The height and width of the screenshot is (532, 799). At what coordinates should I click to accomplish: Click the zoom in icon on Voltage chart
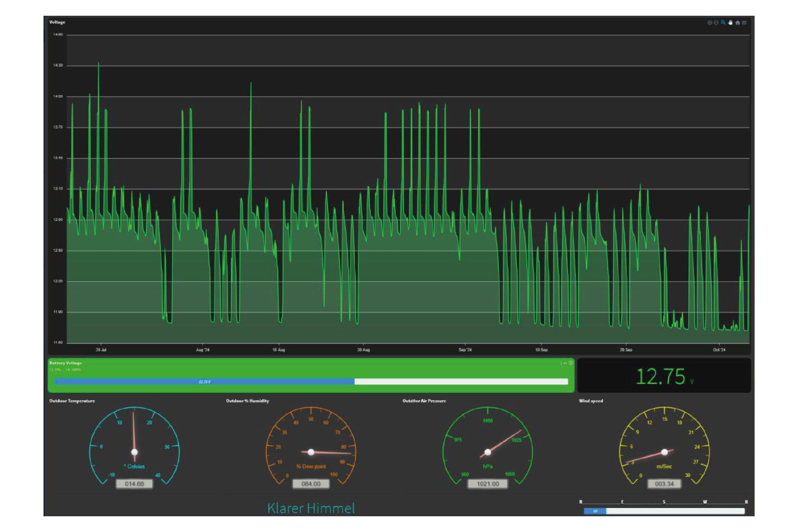tap(709, 23)
